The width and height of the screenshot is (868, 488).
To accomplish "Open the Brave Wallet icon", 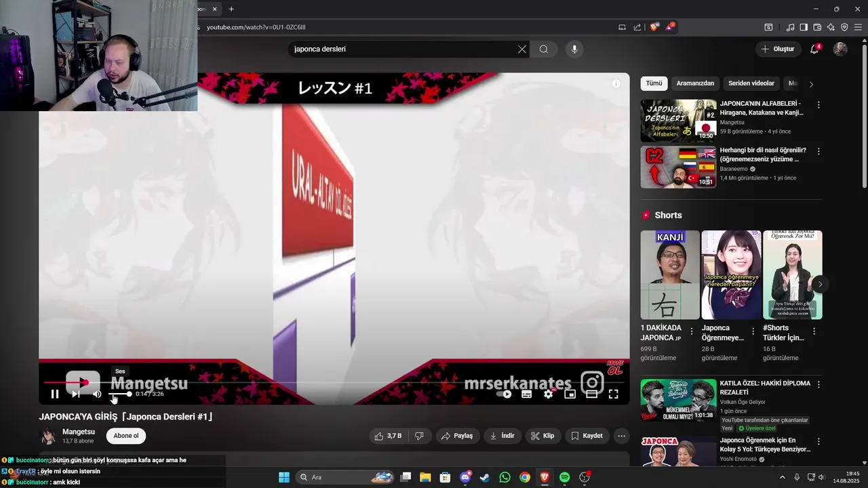I will pyautogui.click(x=817, y=27).
